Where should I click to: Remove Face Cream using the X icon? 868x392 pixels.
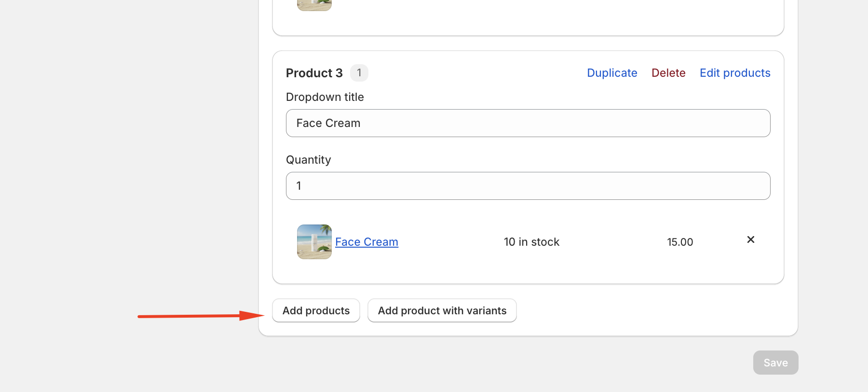pos(750,239)
